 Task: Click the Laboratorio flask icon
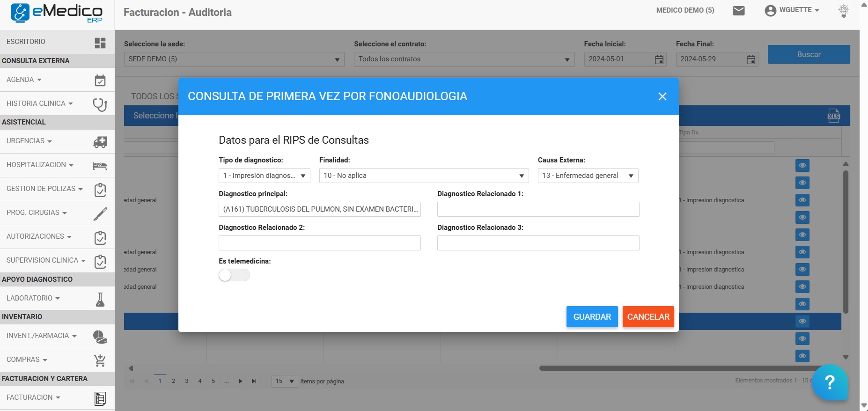(x=100, y=299)
